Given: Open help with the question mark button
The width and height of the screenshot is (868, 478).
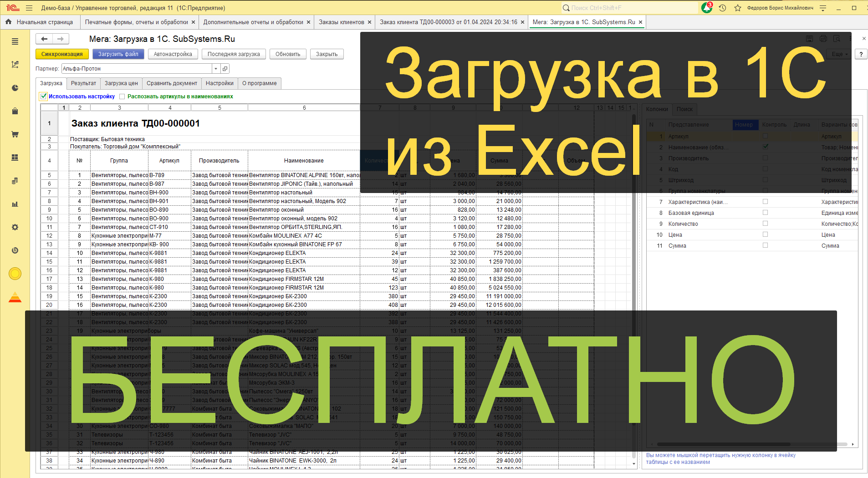Looking at the screenshot, I should [x=861, y=54].
